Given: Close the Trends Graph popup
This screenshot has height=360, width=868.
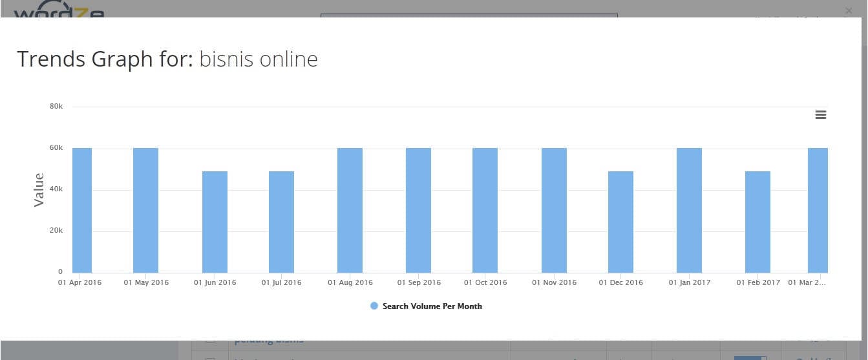Looking at the screenshot, I should coord(849,10).
